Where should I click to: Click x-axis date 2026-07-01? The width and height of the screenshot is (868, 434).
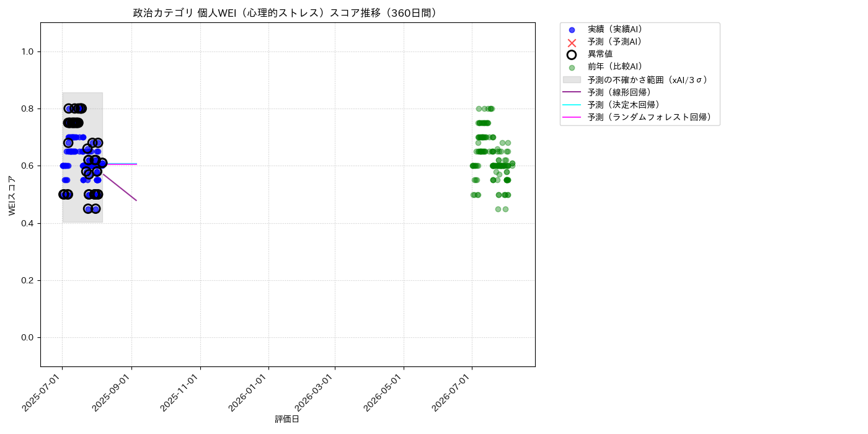pyautogui.click(x=453, y=392)
